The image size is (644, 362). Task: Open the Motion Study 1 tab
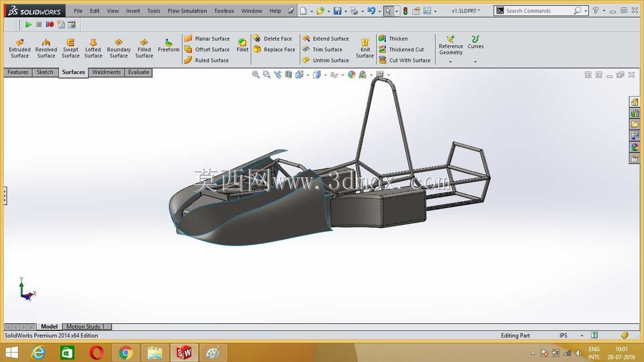point(86,327)
